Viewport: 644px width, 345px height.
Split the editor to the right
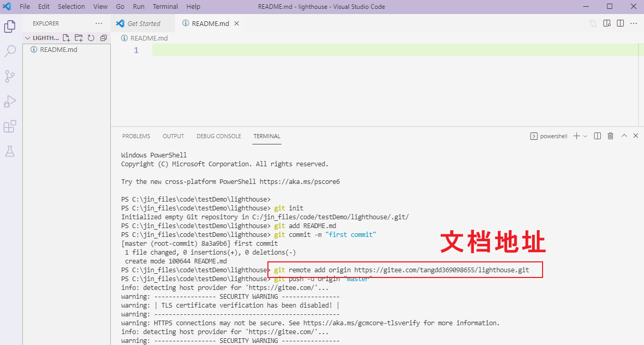click(x=620, y=23)
